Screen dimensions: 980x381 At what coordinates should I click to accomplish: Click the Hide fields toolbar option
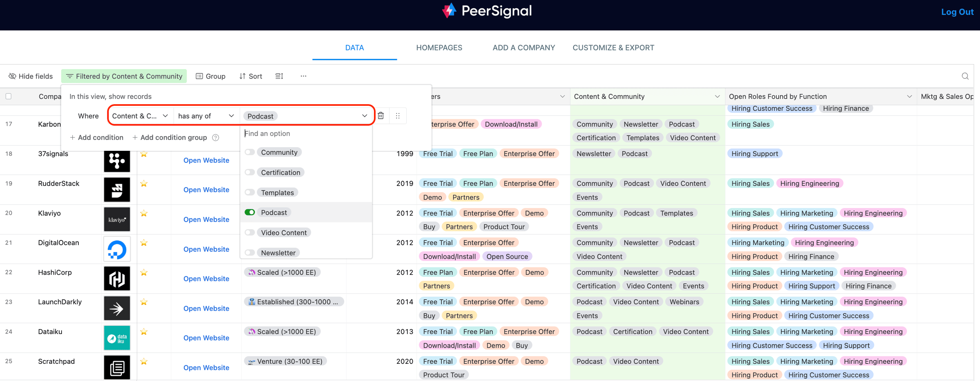[x=31, y=76]
